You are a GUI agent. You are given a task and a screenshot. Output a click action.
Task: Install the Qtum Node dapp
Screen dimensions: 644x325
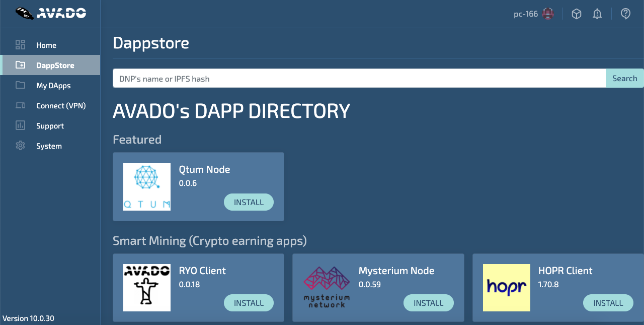click(249, 202)
